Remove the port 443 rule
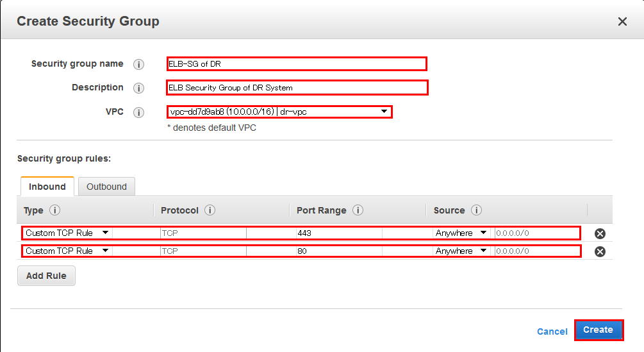 (x=600, y=233)
